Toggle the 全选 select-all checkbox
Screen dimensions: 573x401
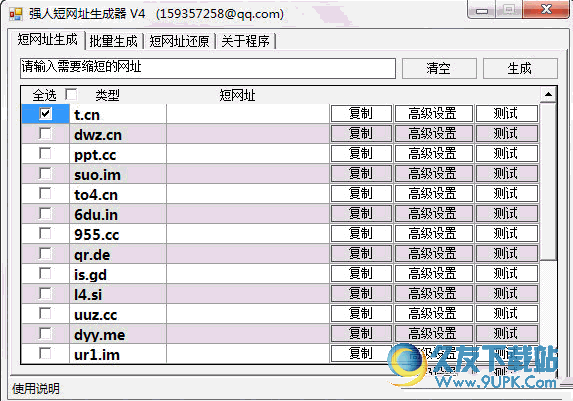click(x=71, y=94)
